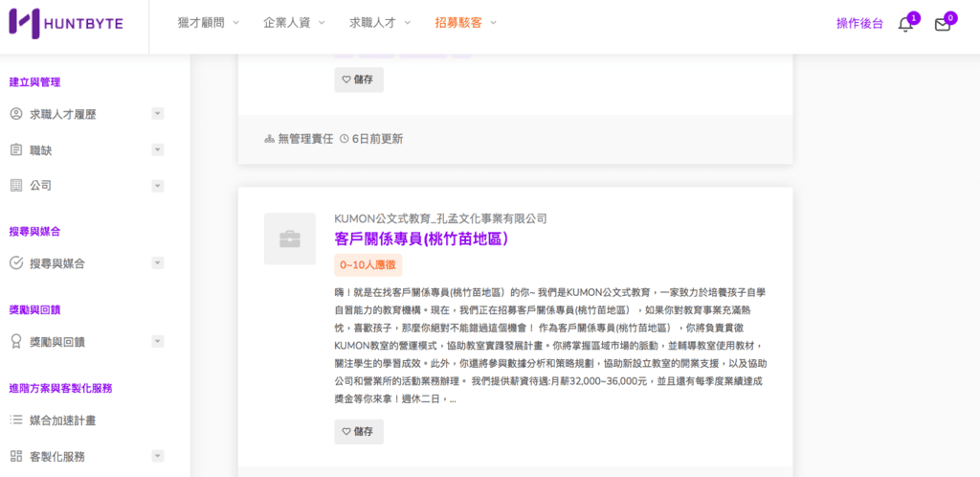Viewport: 980px width, 477px height.
Task: Expand 職缺 sidebar arrow
Action: 158,150
